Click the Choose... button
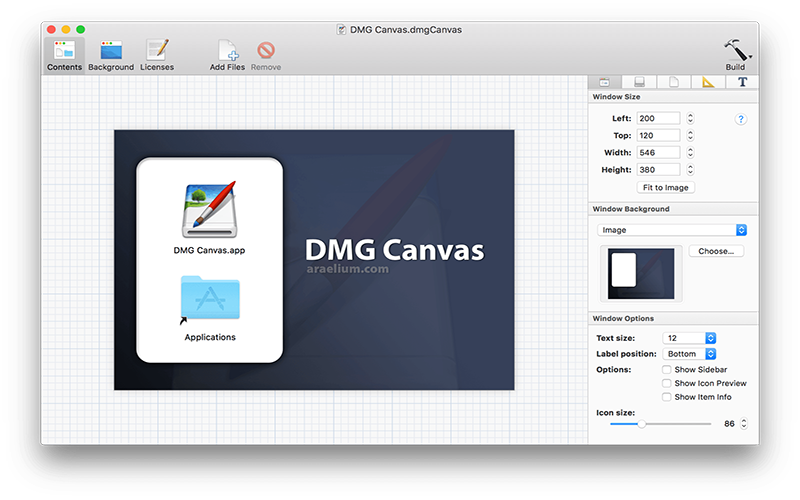800x500 pixels. (x=716, y=251)
